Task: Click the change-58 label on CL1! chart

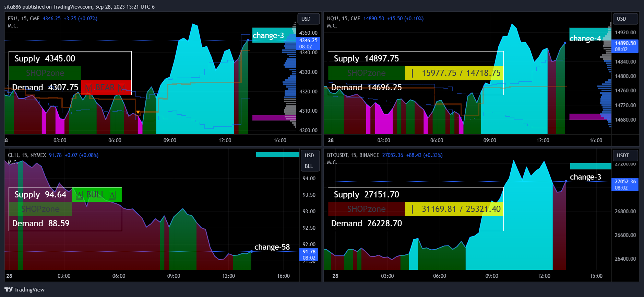Action: coord(272,247)
